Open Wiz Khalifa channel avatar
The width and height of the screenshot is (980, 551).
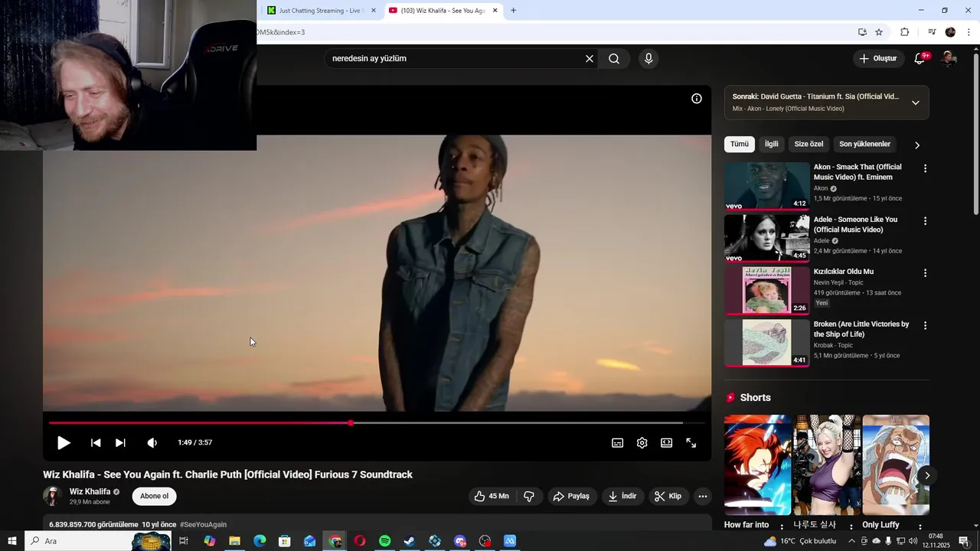pos(53,496)
